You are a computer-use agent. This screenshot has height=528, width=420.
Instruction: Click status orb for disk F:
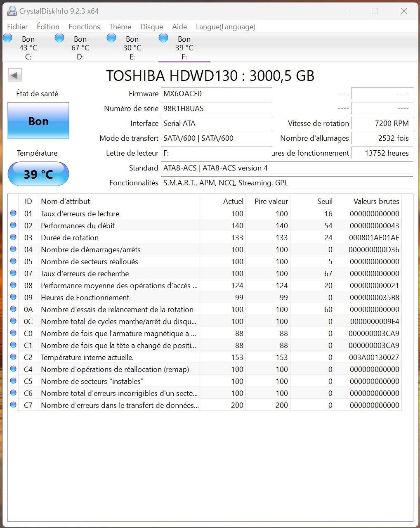click(164, 38)
